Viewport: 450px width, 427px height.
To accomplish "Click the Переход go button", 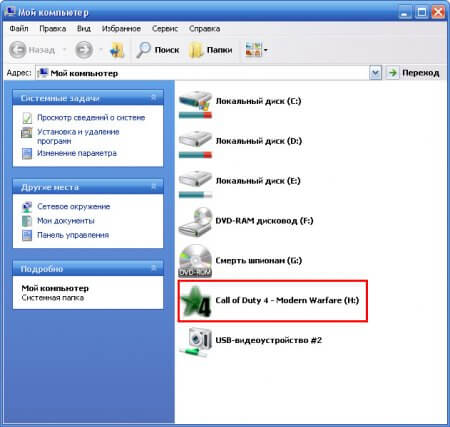I will click(414, 73).
